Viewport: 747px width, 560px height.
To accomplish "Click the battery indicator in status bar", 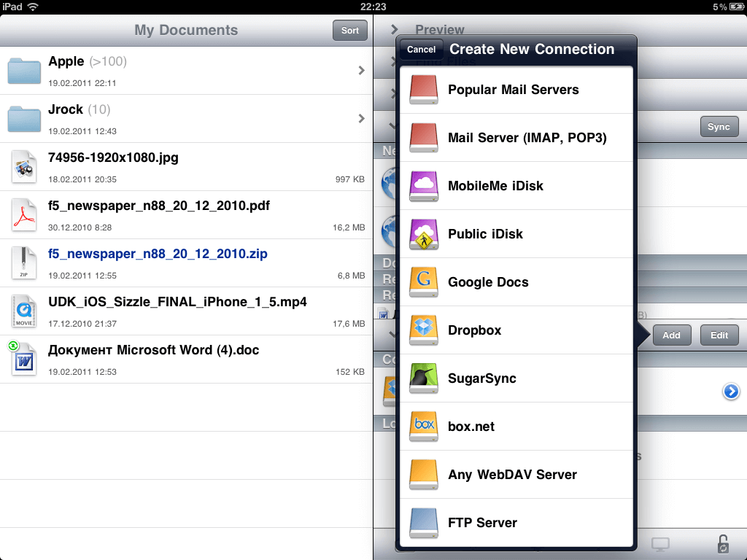I will tap(736, 7).
